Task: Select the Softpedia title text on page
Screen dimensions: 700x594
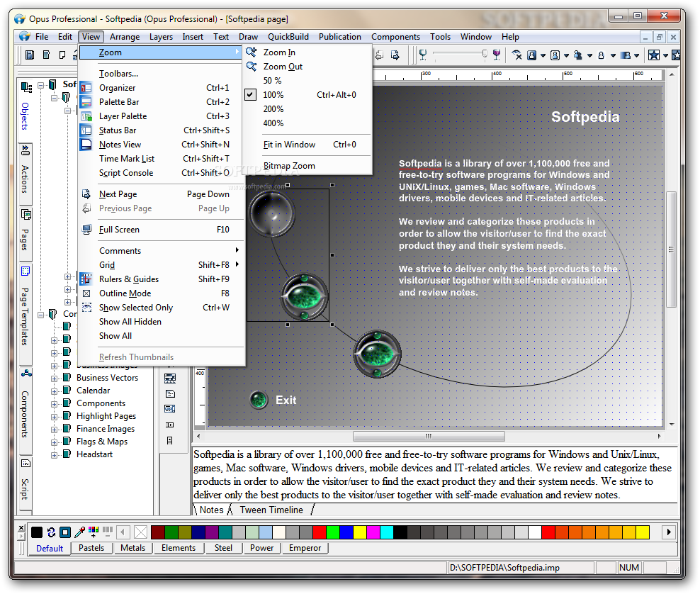Action: click(x=585, y=117)
